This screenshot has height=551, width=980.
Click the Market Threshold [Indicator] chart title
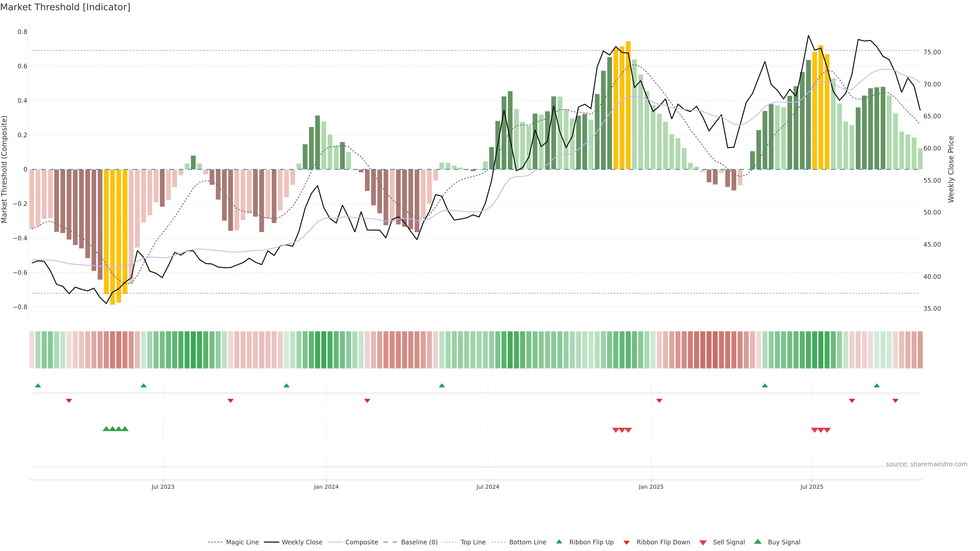(65, 7)
